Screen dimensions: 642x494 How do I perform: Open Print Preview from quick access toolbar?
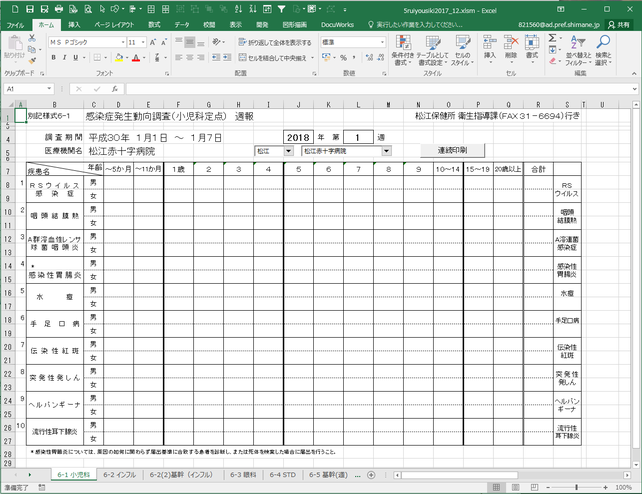tap(88, 9)
